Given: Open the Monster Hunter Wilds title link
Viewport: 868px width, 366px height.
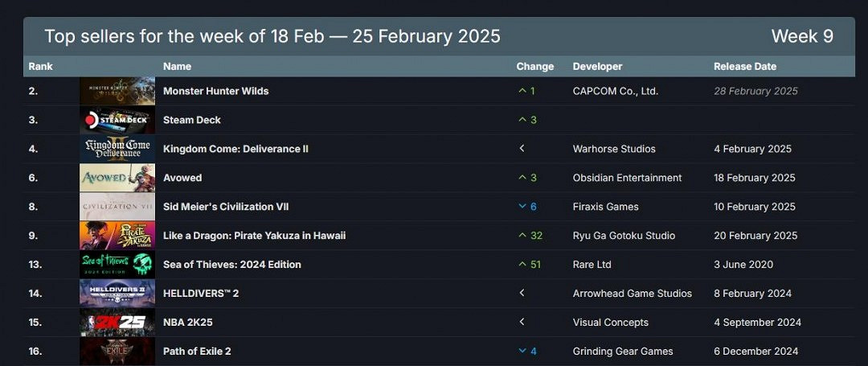Looking at the screenshot, I should click(215, 91).
